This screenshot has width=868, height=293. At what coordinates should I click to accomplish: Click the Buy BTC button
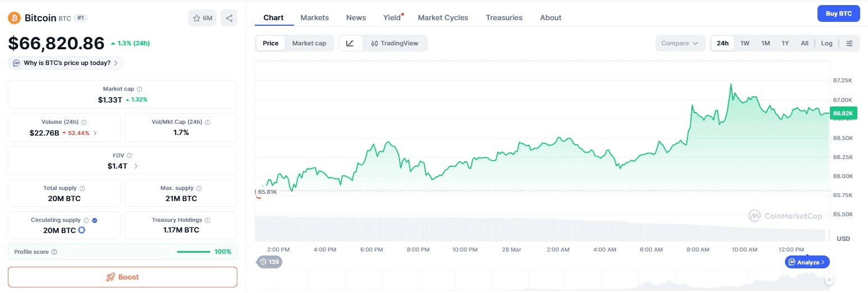point(838,13)
